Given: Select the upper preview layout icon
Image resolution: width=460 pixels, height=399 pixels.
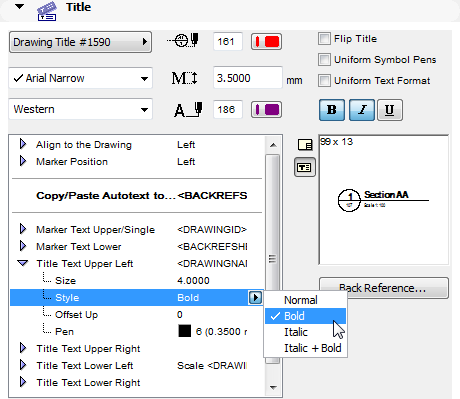Looking at the screenshot, I should tap(305, 145).
